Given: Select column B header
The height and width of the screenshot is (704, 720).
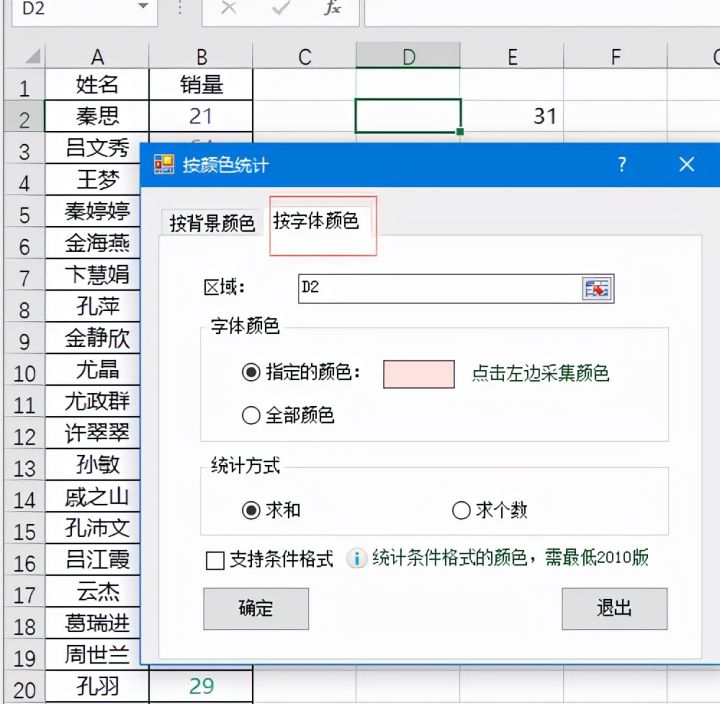Looking at the screenshot, I should (201, 57).
